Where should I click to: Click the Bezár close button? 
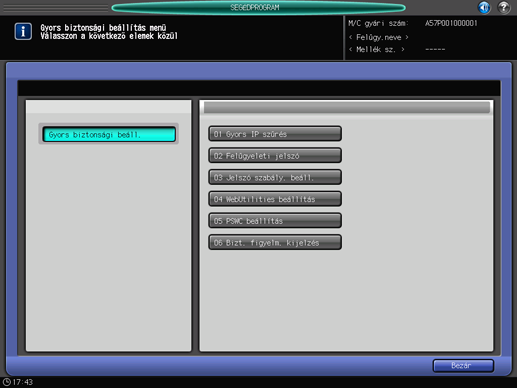pos(463,366)
